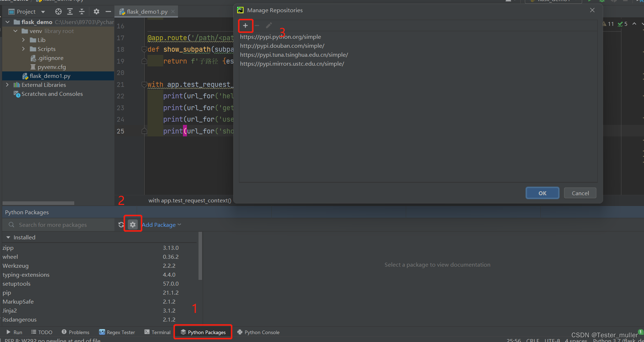Select the itsdangerous package row
Viewport: 644px width, 342px height.
click(99, 319)
